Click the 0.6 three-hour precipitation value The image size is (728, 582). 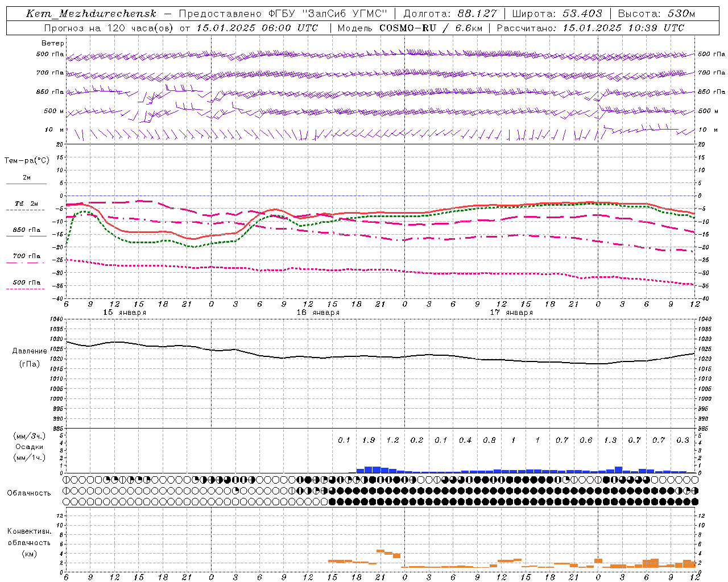click(x=586, y=440)
